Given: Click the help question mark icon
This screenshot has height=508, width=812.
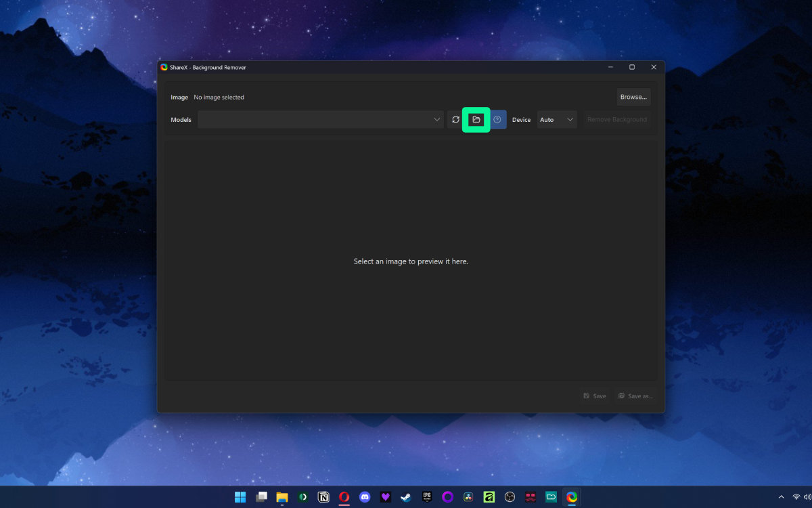Looking at the screenshot, I should 497,120.
